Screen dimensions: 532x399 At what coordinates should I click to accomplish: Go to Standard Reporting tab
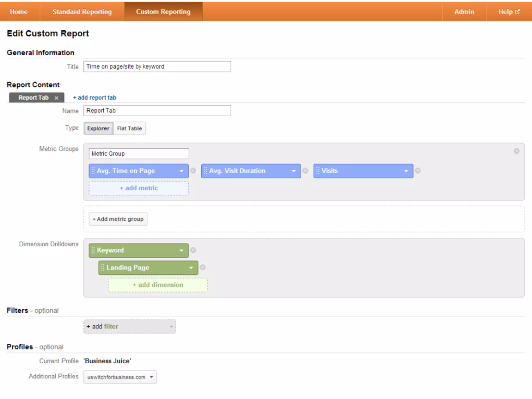coord(82,12)
